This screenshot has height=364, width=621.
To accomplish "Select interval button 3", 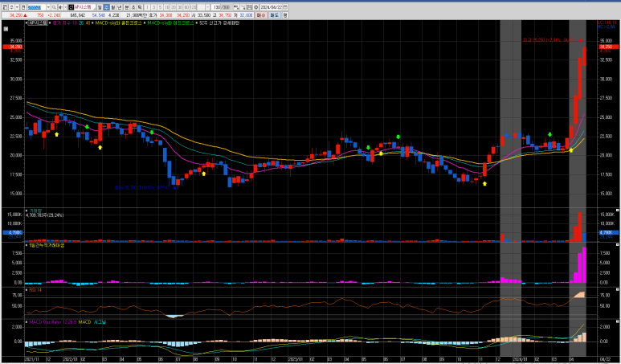I will (x=153, y=7).
